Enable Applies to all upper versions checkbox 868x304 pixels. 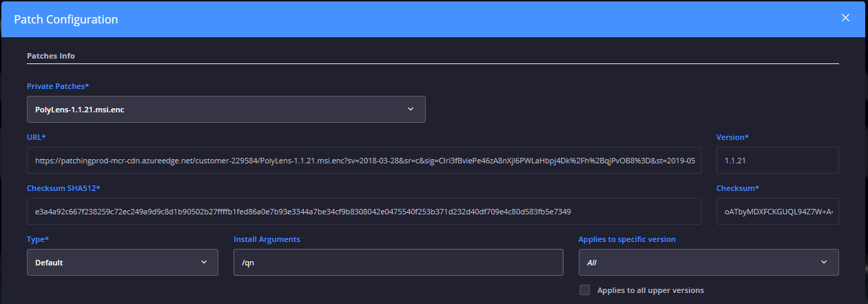585,290
